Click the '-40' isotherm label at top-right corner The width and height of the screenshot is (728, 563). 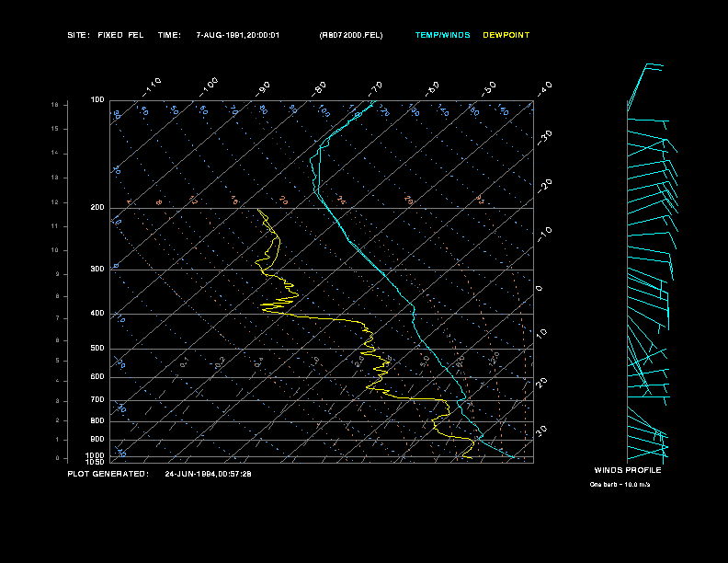[544, 88]
